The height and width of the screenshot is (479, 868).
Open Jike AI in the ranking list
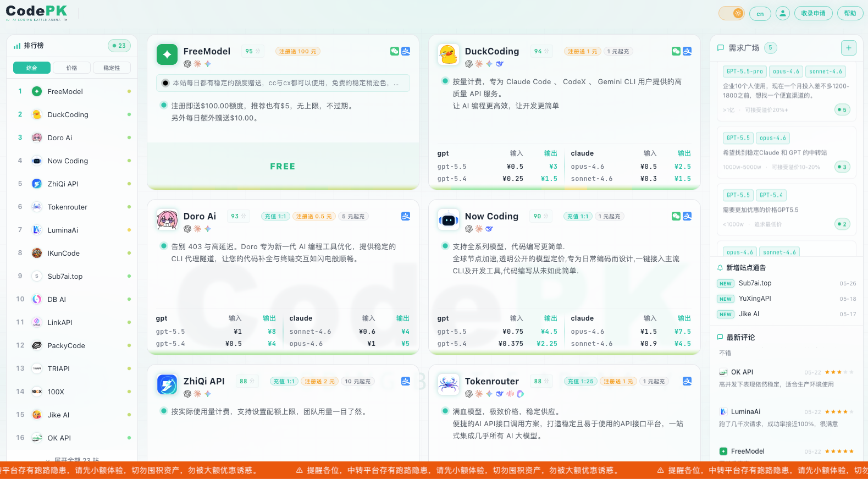coord(72,415)
